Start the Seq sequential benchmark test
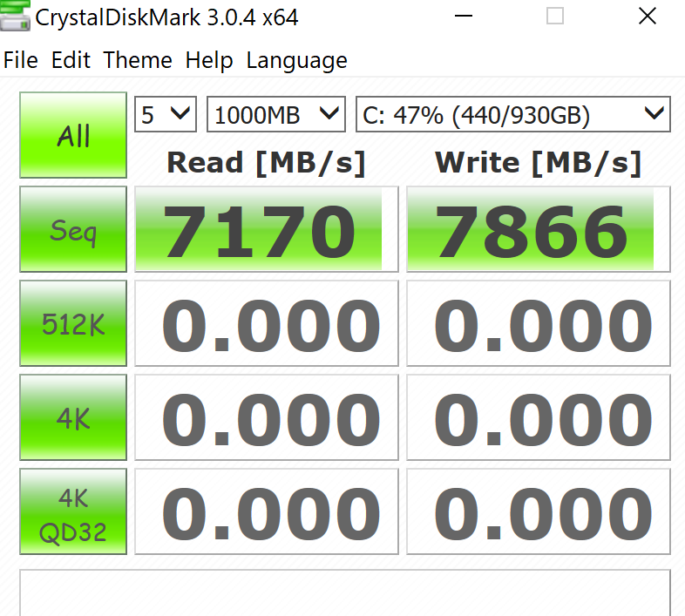 tap(73, 230)
